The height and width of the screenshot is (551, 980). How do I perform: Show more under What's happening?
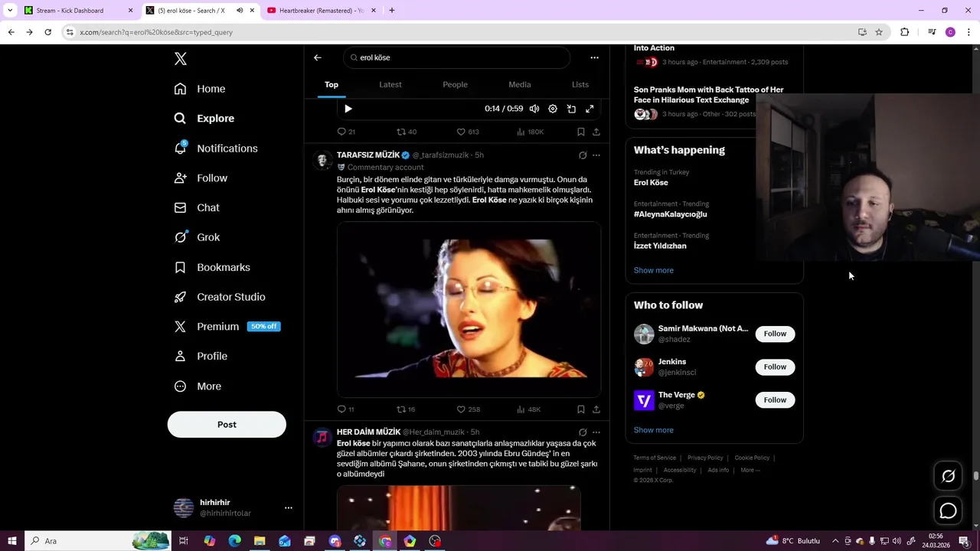coord(654,270)
